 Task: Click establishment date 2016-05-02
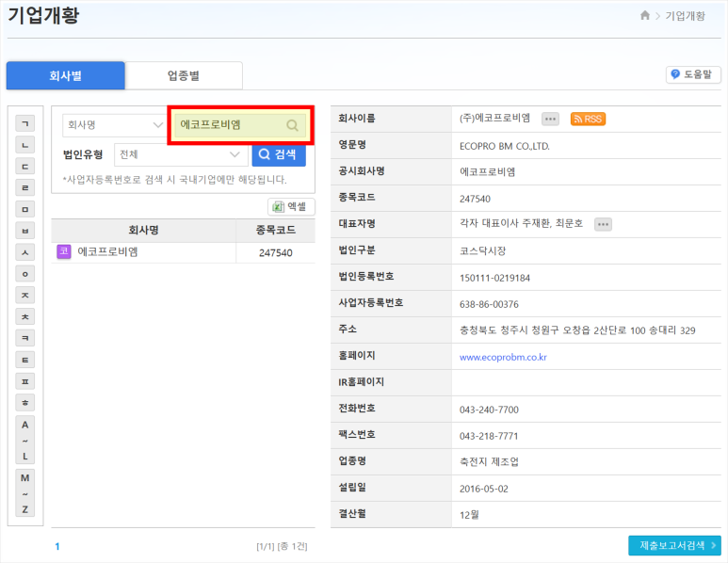click(x=484, y=489)
